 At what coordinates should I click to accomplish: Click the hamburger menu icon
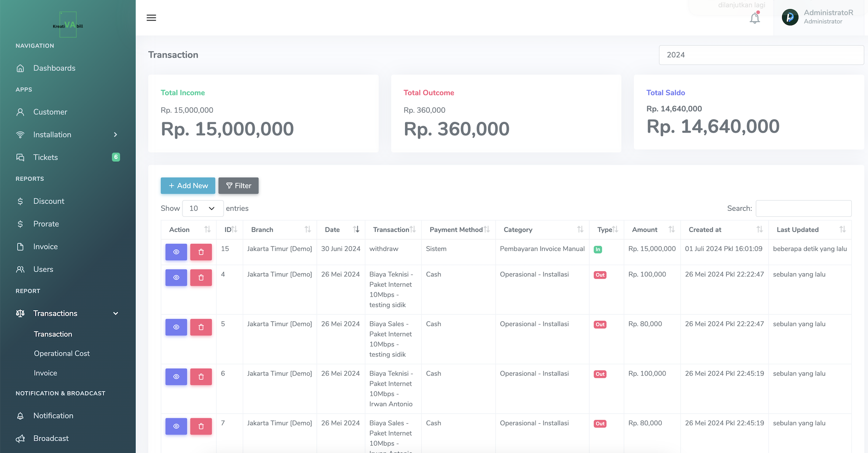coord(151,18)
